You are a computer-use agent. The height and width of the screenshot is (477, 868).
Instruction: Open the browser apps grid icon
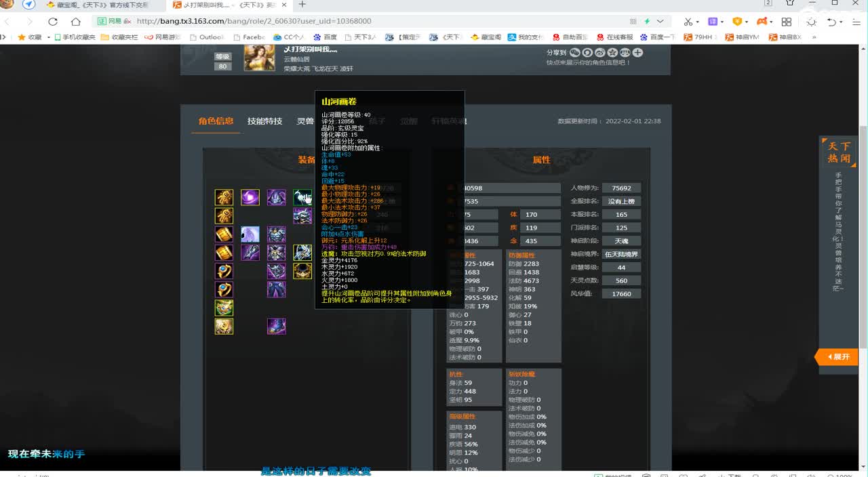(x=787, y=21)
